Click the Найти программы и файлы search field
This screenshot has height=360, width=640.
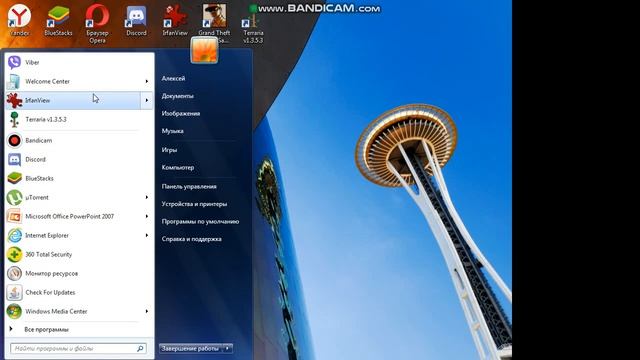[78, 349]
